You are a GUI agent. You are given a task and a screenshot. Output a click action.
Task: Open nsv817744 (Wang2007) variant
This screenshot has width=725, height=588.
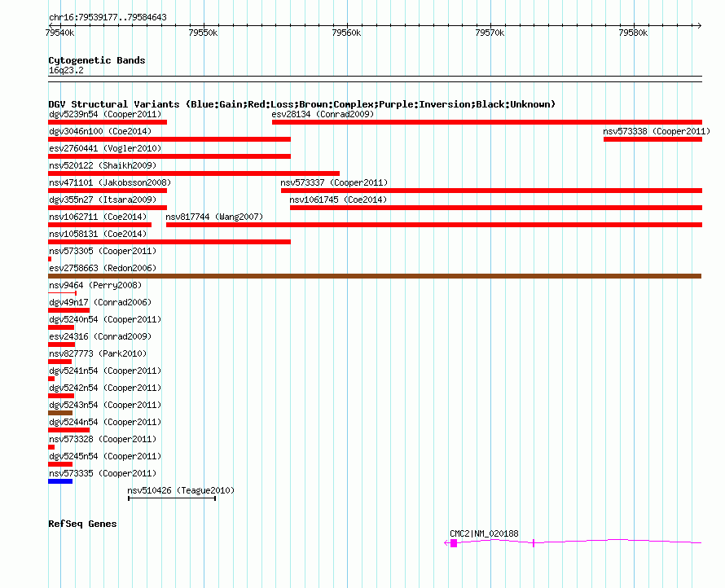[214, 217]
